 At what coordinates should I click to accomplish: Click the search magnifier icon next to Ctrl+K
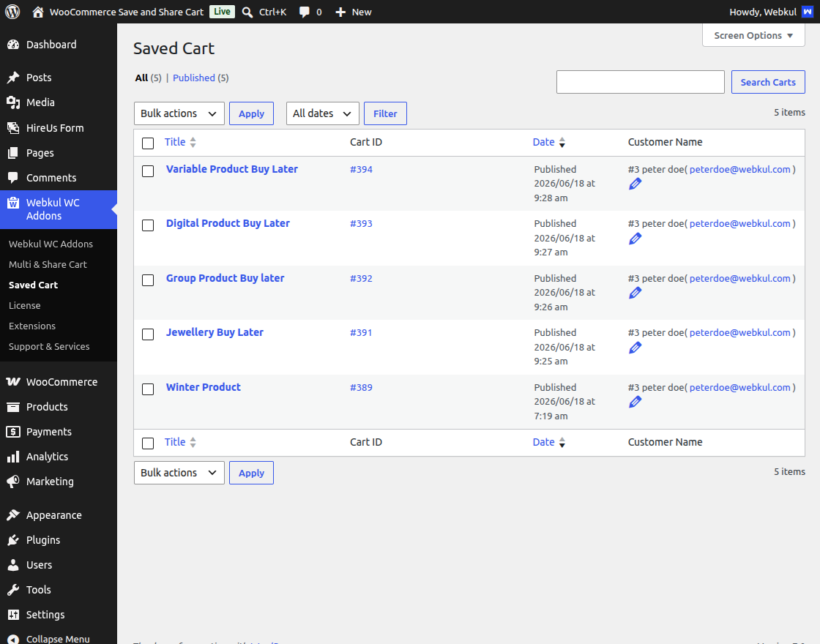pyautogui.click(x=247, y=12)
